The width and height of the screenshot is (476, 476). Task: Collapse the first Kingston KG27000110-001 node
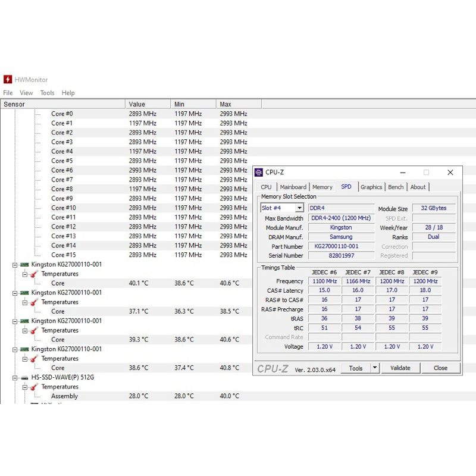(15, 264)
